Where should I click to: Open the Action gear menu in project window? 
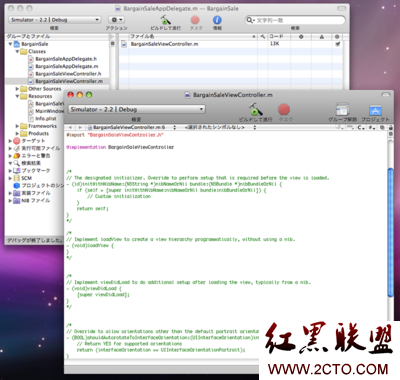(116, 20)
